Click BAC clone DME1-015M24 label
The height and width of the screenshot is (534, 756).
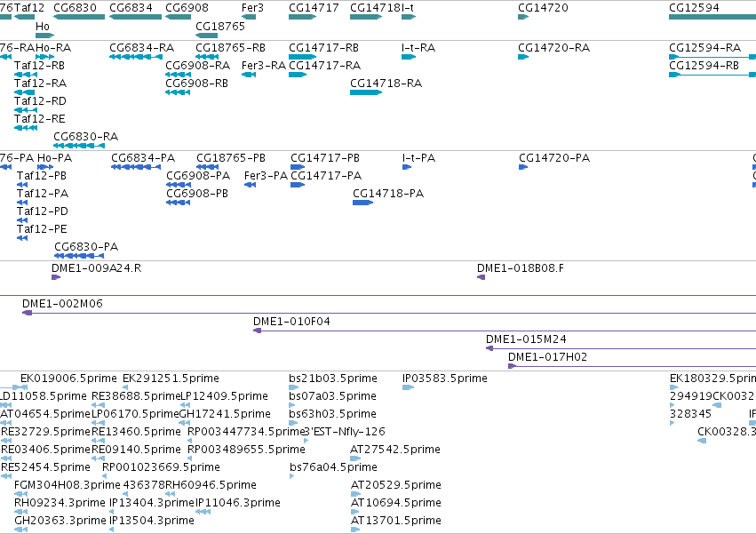(x=526, y=339)
